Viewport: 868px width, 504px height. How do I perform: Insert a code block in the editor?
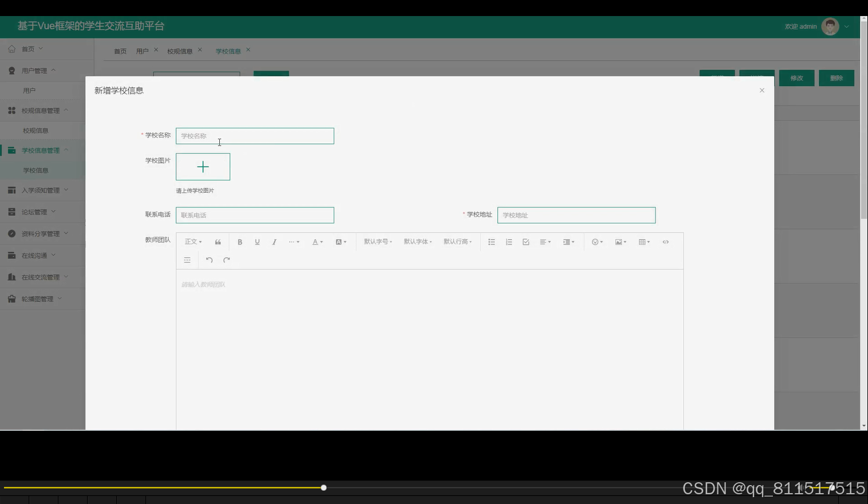[x=665, y=242]
